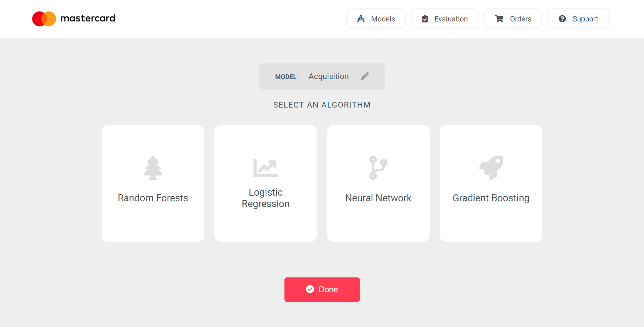Select the Random Forests algorithm card
The image size is (644, 327).
point(153,183)
